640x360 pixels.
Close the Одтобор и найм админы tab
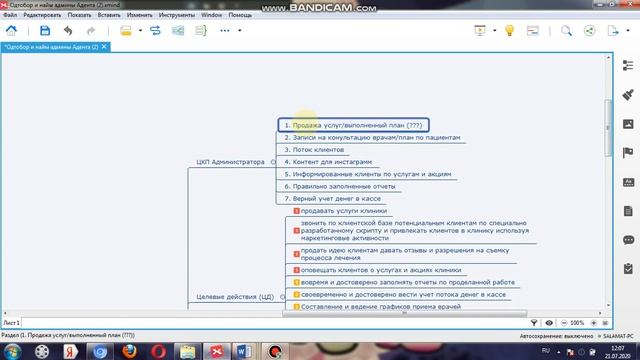click(104, 47)
